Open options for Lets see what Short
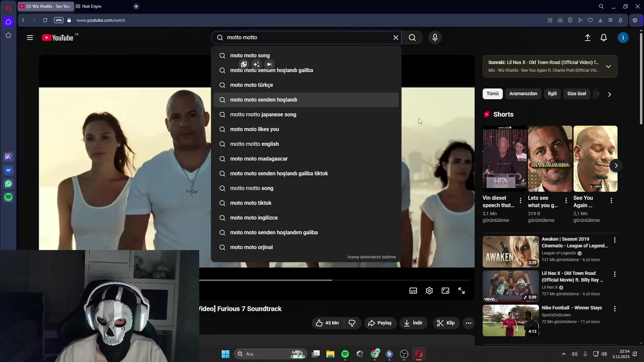Viewport: 644px width, 362px height. point(566,200)
